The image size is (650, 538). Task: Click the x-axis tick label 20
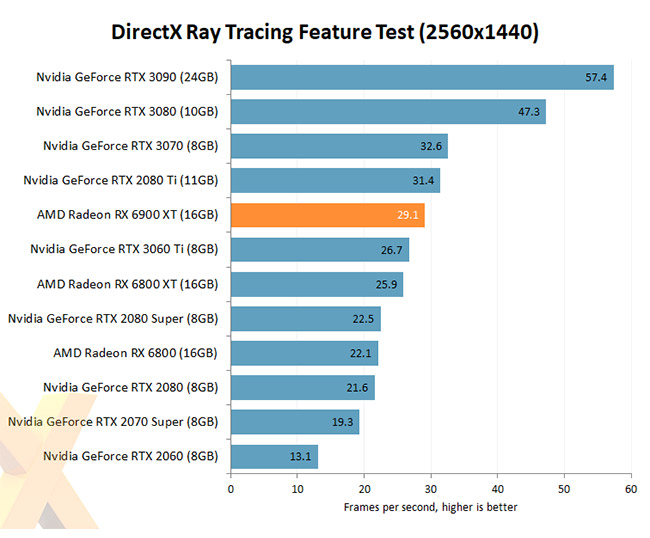coord(364,490)
